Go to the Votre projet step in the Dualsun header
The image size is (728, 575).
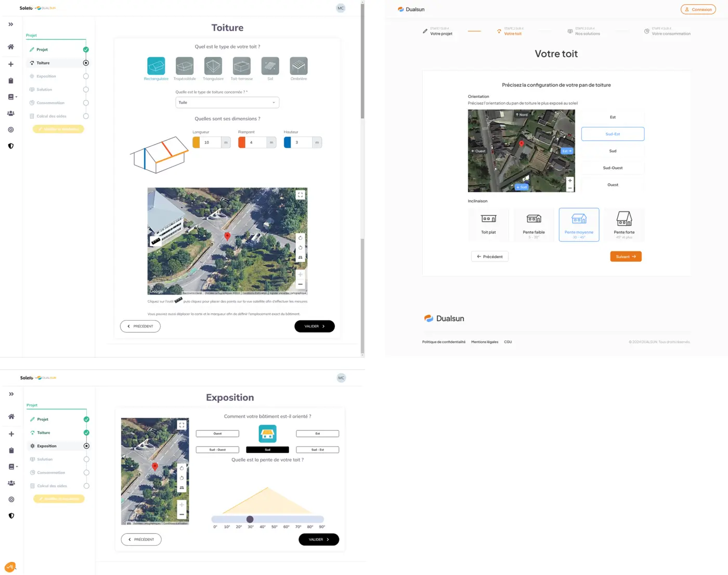point(437,31)
